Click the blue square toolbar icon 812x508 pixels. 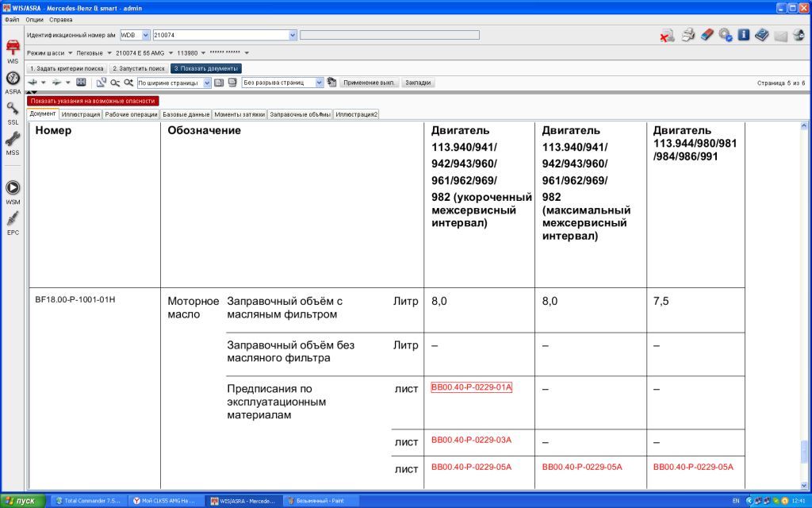pyautogui.click(x=81, y=83)
